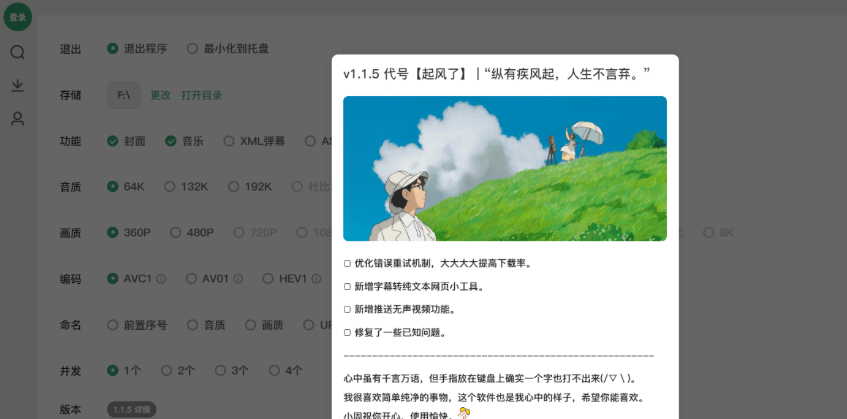
Task: Set concurrency to 4个
Action: (286, 370)
